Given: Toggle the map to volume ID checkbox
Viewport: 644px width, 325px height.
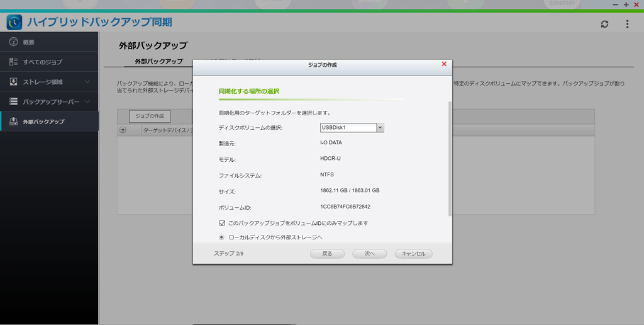Looking at the screenshot, I should click(x=222, y=223).
